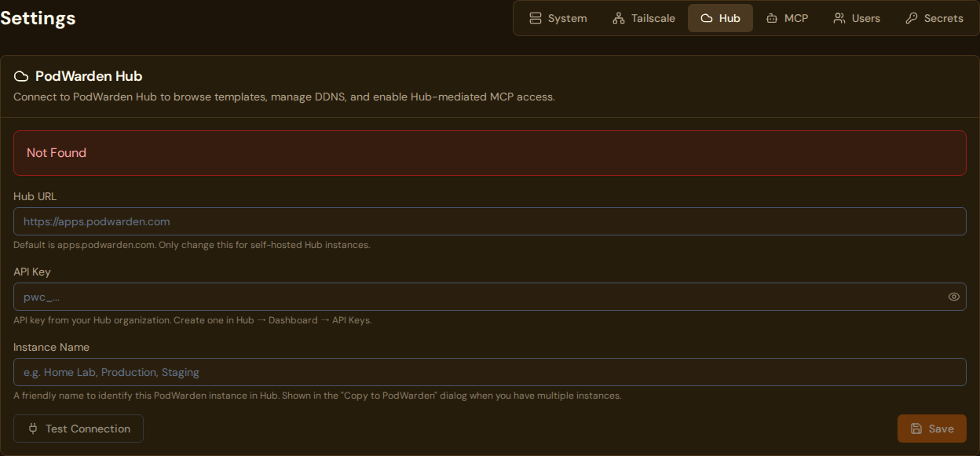The image size is (980, 456).
Task: Click the floppy disk icon inside the Save button
Action: [x=916, y=429]
